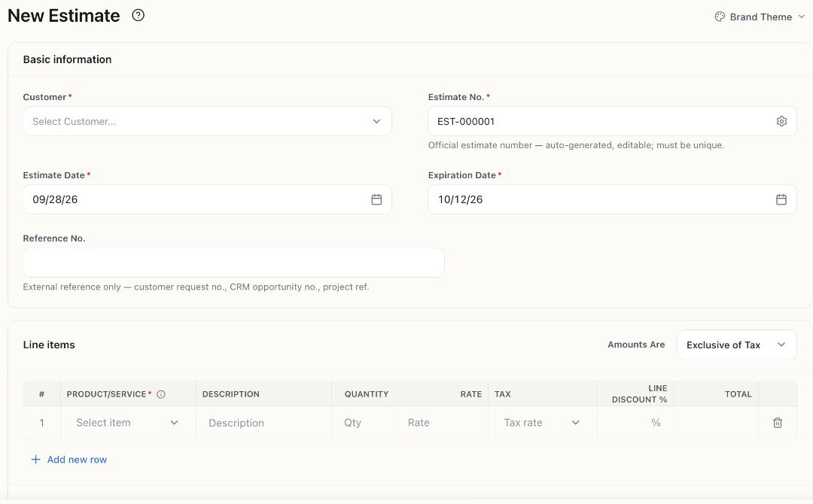This screenshot has width=813, height=504.
Task: Click the Customer field label
Action: pos(44,97)
